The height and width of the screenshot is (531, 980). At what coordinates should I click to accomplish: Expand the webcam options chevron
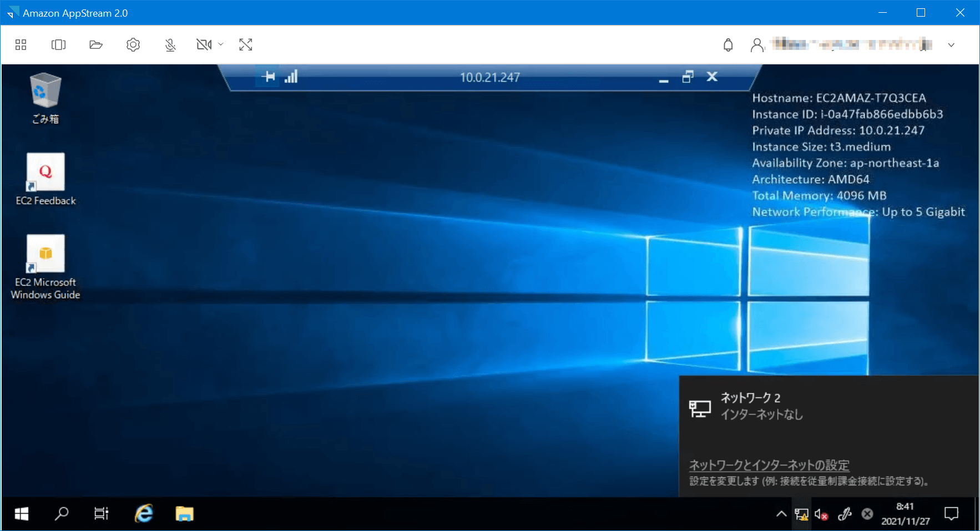[221, 44]
